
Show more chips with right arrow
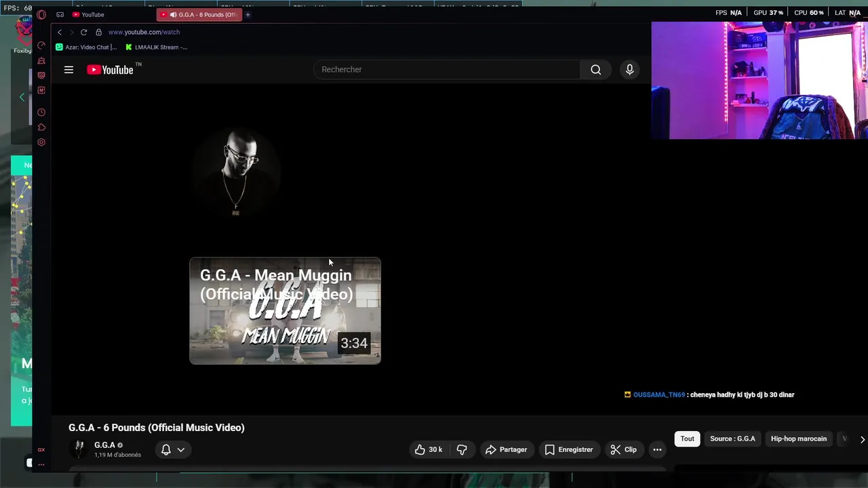point(862,439)
